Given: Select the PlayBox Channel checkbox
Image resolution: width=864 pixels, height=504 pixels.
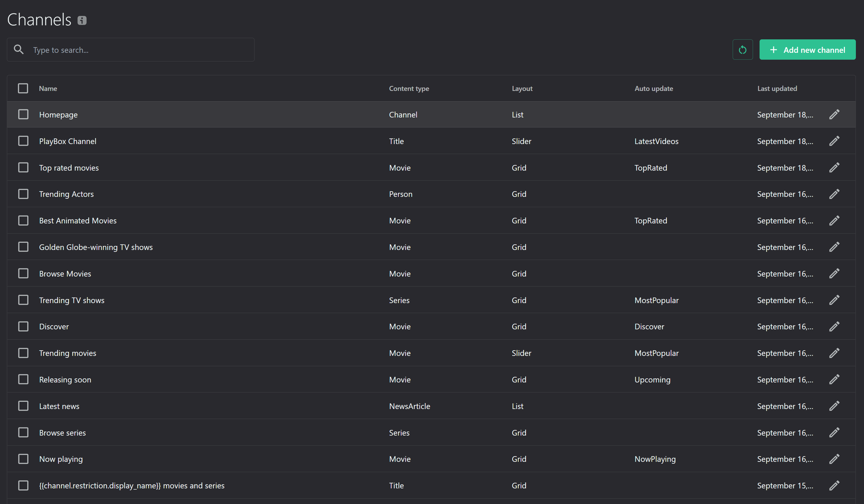Looking at the screenshot, I should pos(23,141).
